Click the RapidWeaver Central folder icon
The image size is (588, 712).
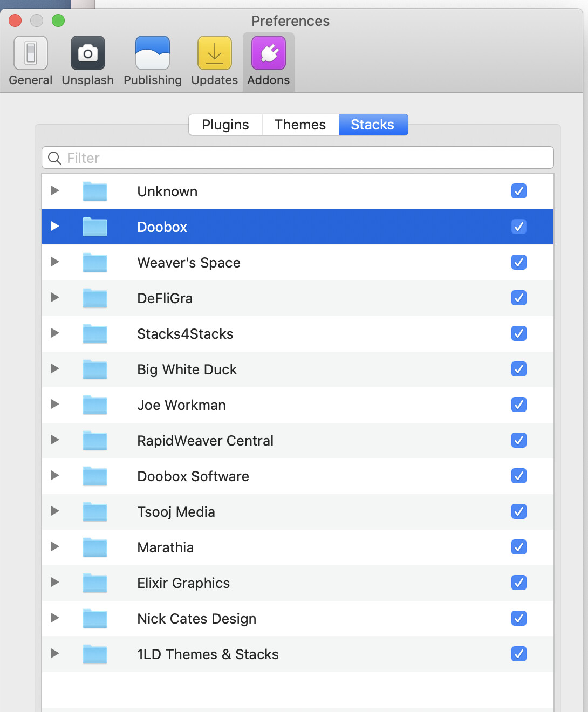(x=95, y=440)
